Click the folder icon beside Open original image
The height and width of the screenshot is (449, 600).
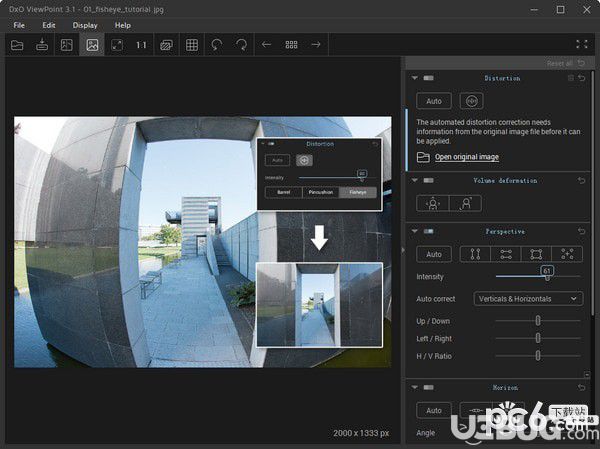[423, 157]
